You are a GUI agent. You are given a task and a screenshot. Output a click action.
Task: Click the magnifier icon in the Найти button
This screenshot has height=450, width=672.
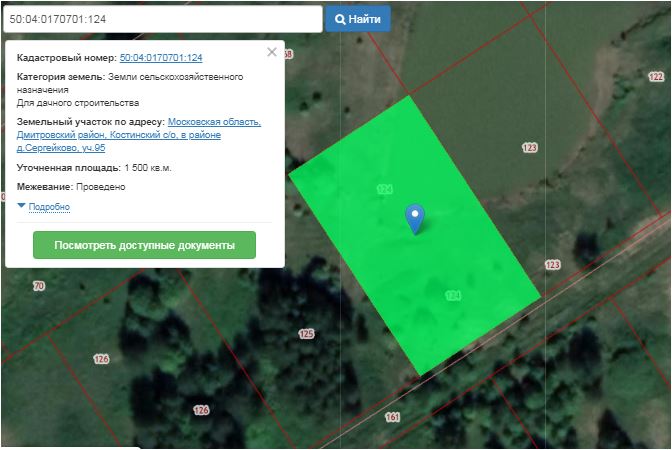point(340,19)
